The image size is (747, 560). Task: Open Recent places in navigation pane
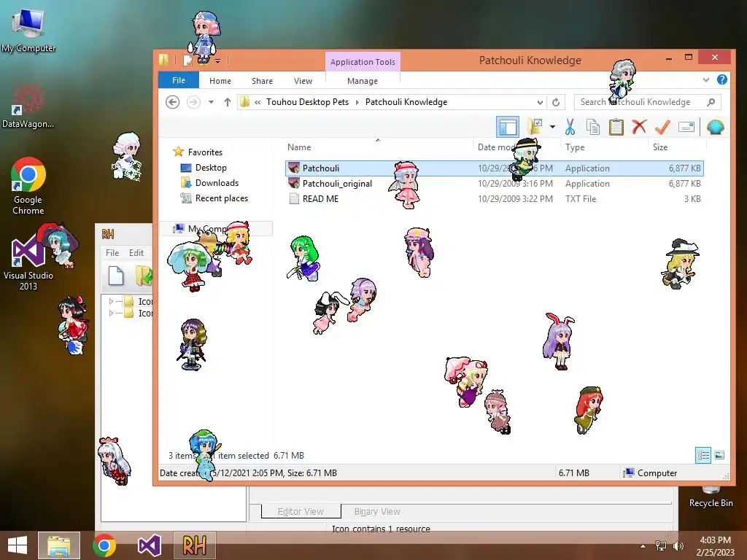(222, 198)
